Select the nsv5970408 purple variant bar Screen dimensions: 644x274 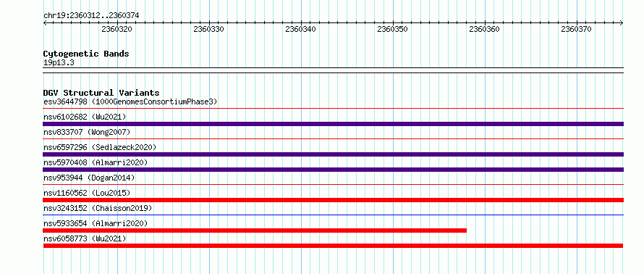333,170
